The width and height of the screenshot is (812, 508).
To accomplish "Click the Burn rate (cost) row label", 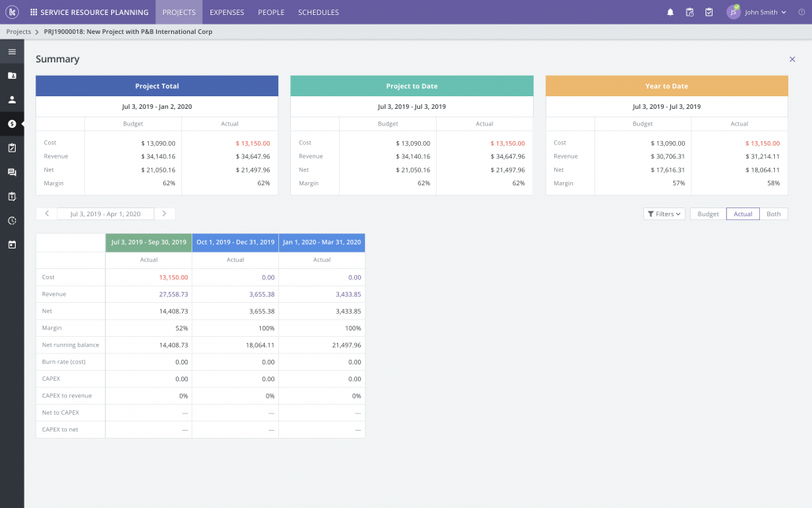I will (x=64, y=362).
